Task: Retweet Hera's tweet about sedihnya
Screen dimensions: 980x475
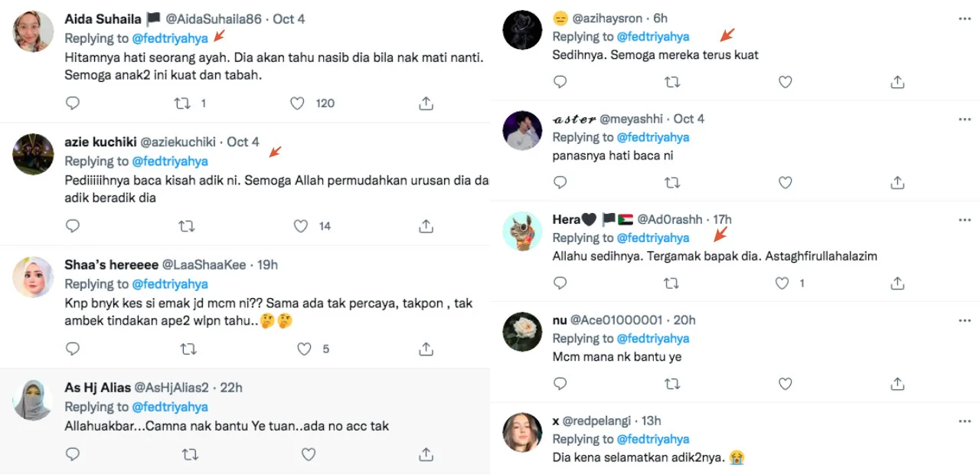Action: click(672, 283)
